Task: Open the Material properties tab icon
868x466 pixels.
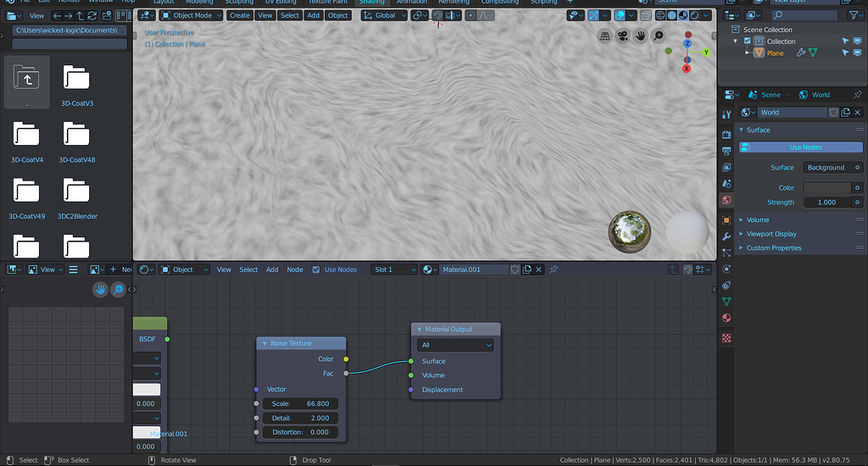Action: pos(726,318)
